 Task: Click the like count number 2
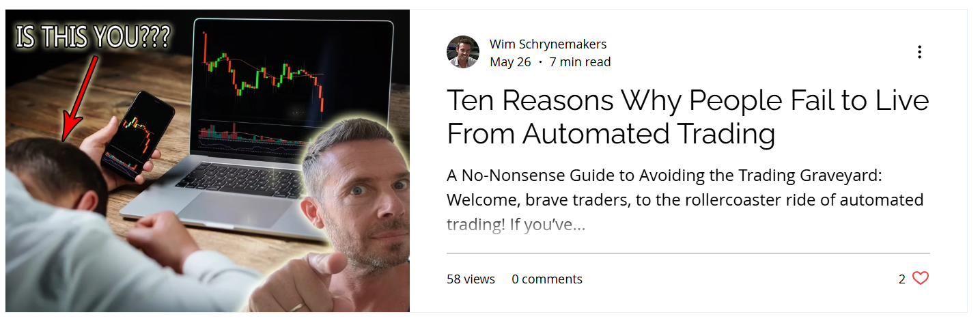click(x=902, y=279)
